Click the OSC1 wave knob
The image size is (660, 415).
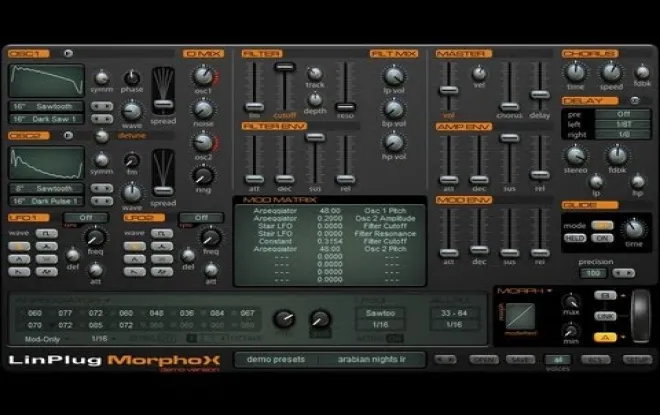point(132,111)
